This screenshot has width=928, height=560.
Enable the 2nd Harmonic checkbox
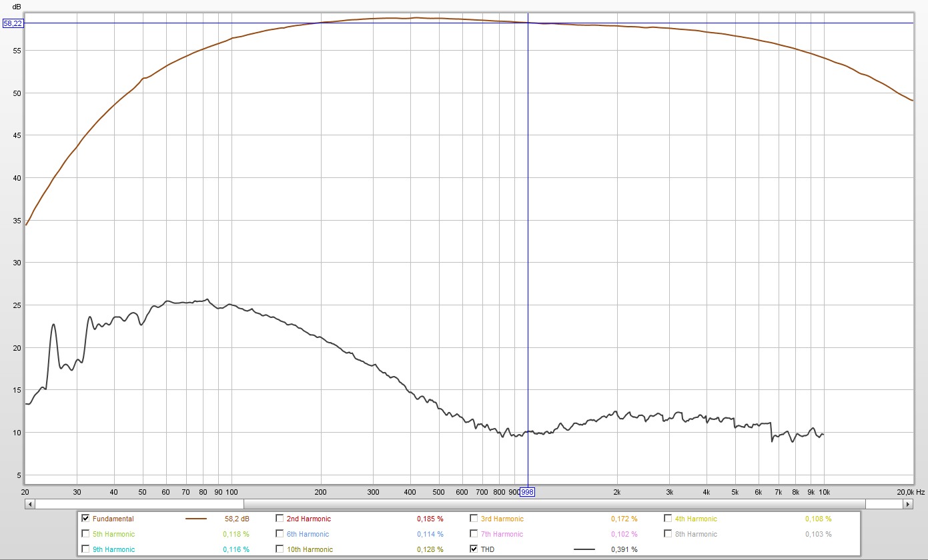point(280,519)
